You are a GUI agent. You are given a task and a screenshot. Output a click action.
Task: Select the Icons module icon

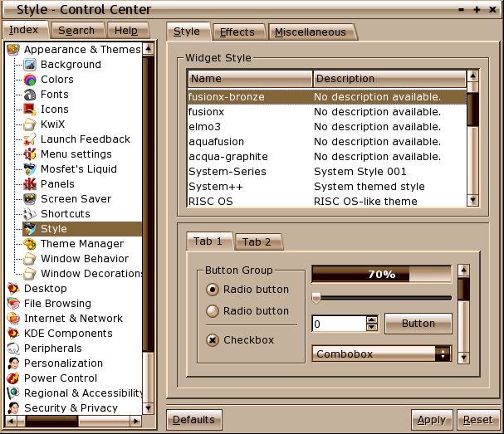click(x=30, y=110)
